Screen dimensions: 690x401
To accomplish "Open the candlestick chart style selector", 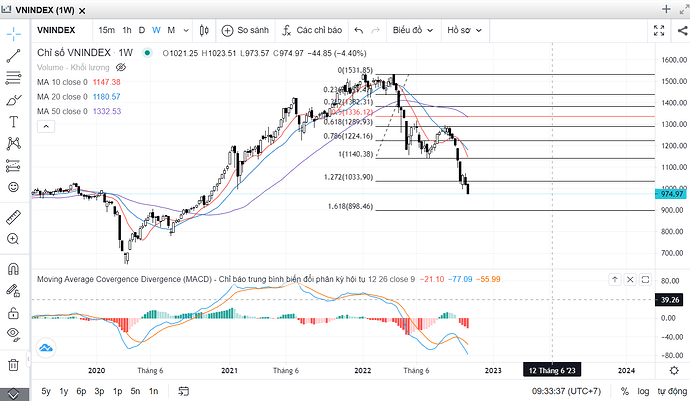I will (x=201, y=30).
